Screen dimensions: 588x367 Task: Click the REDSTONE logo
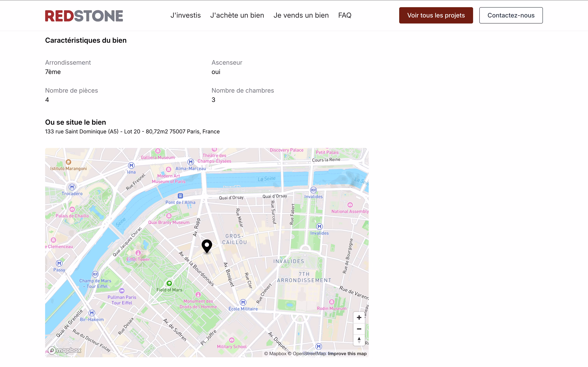[x=84, y=16]
